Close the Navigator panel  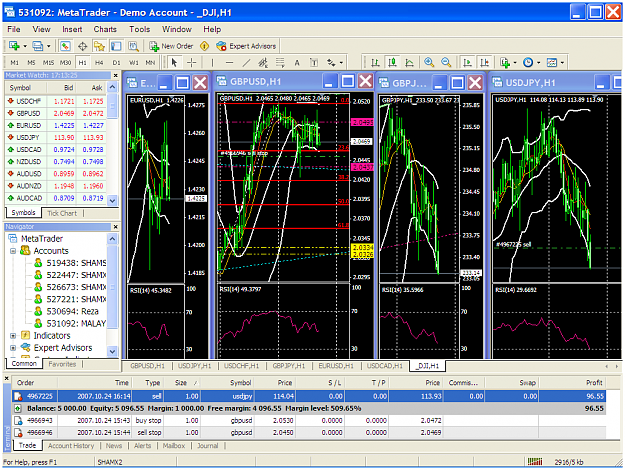tap(116, 226)
